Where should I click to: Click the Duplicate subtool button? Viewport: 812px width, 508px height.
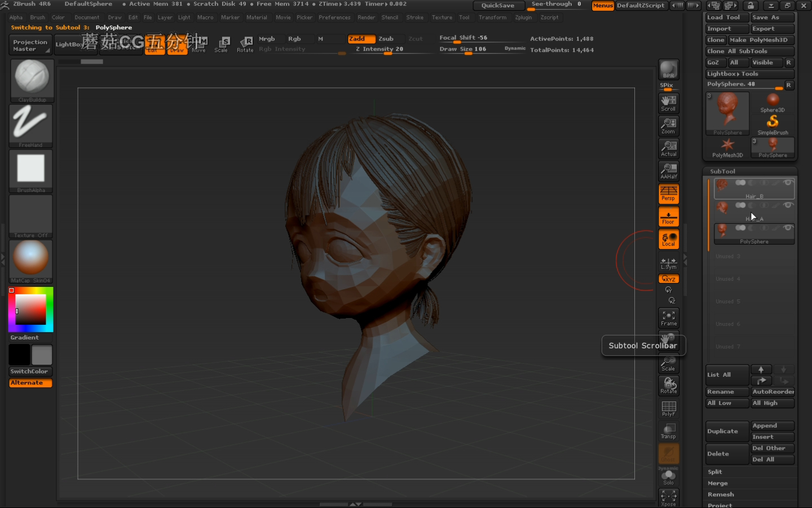[727, 431]
